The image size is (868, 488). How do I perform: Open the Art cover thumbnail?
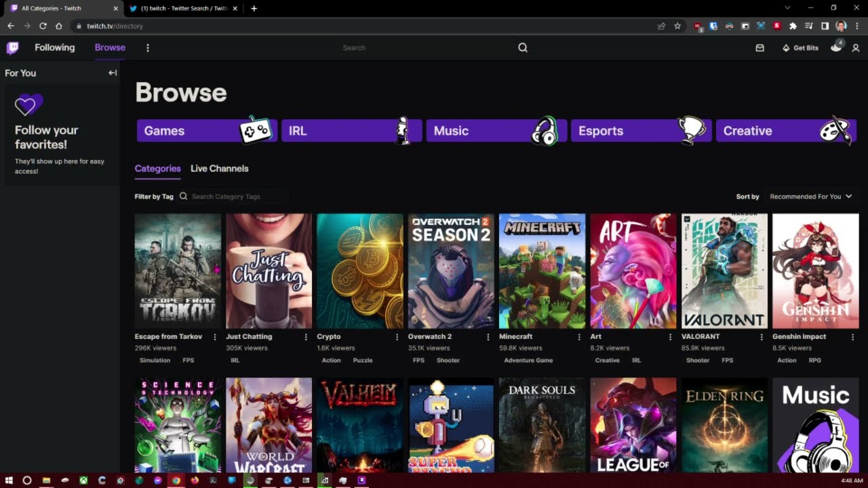pyautogui.click(x=633, y=271)
